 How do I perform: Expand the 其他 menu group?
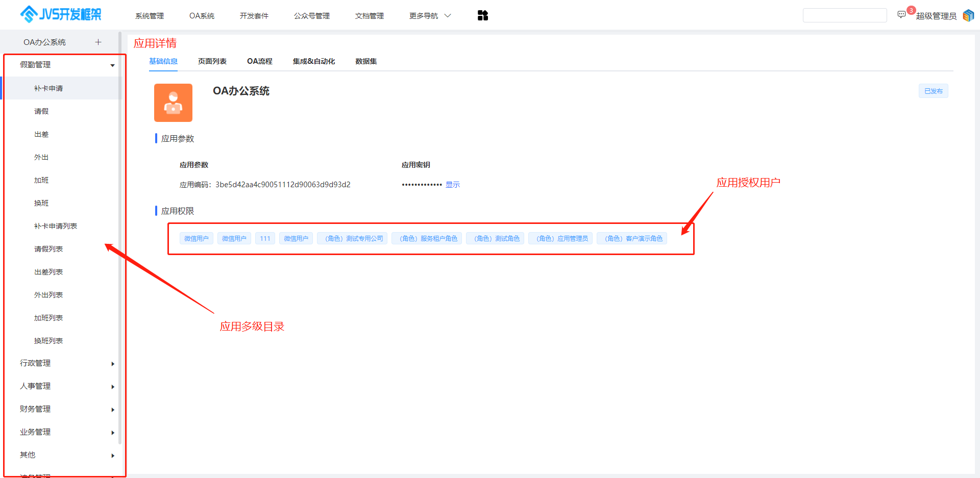(x=65, y=455)
